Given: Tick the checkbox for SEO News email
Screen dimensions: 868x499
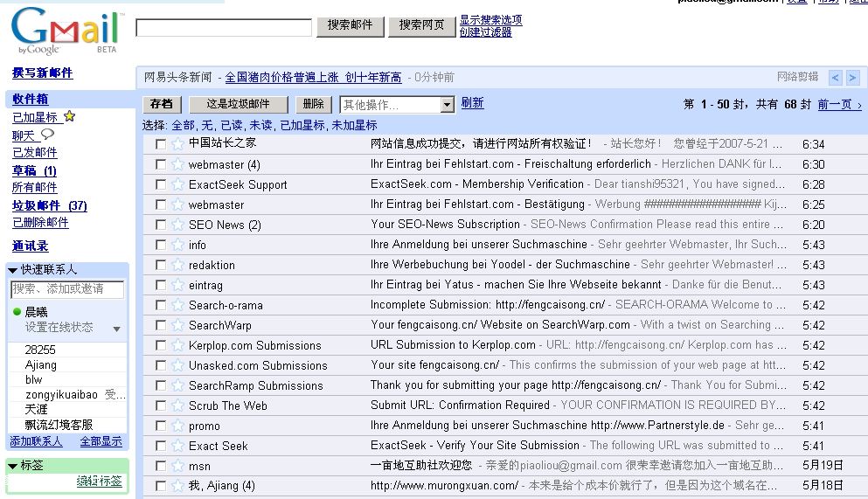Looking at the screenshot, I should (161, 225).
